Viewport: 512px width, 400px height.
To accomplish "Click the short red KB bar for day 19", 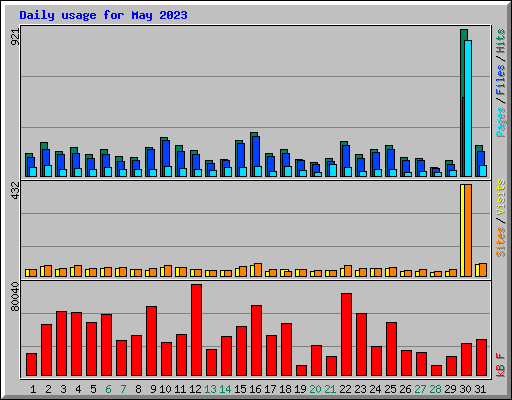I will pos(301,371).
